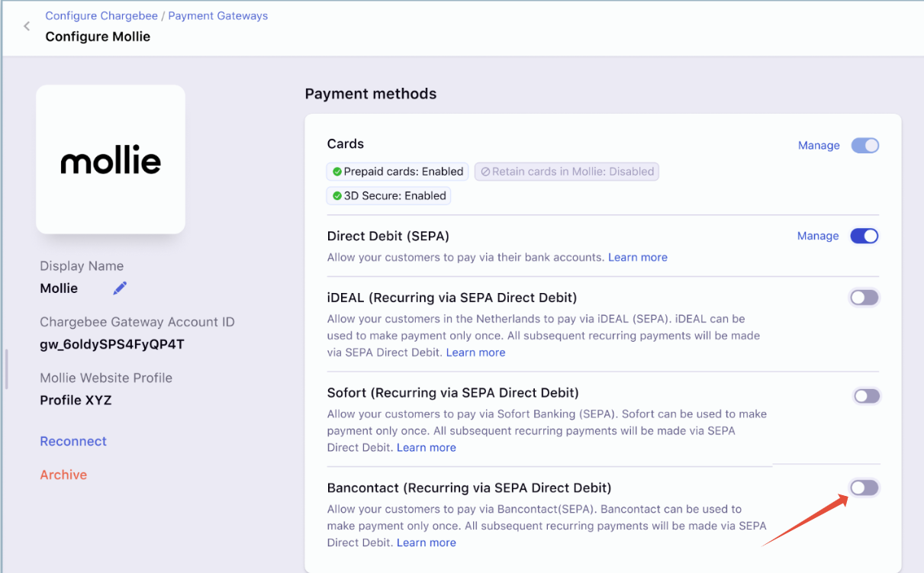Image resolution: width=924 pixels, height=573 pixels.
Task: Archive the Mollie gateway
Action: (63, 475)
